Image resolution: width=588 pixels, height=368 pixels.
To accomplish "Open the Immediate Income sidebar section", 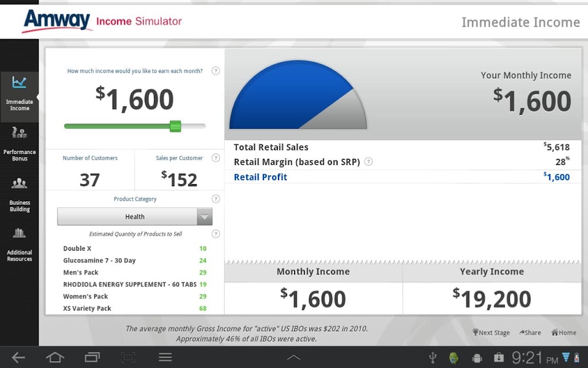I will pyautogui.click(x=19, y=97).
